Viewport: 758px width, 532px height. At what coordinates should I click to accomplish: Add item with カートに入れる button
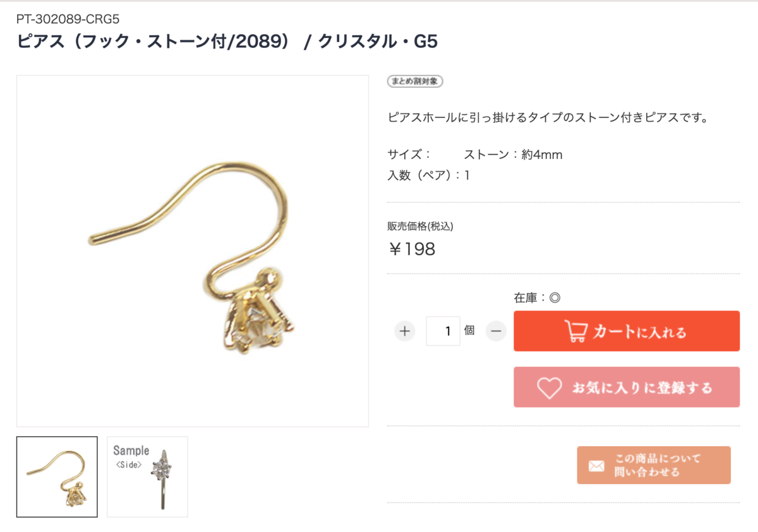click(x=627, y=331)
